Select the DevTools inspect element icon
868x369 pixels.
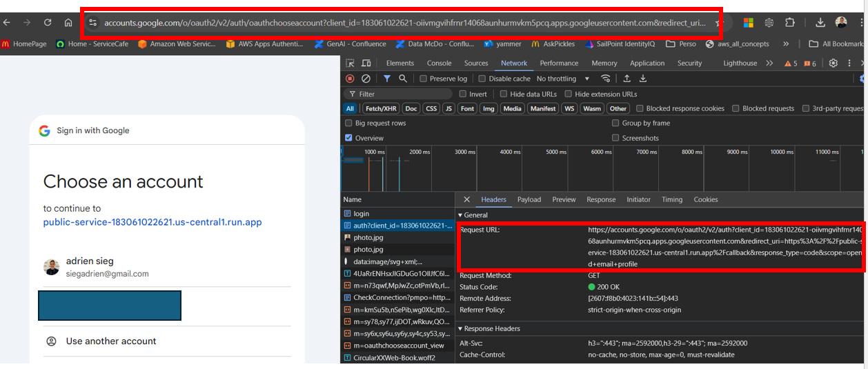[x=351, y=63]
